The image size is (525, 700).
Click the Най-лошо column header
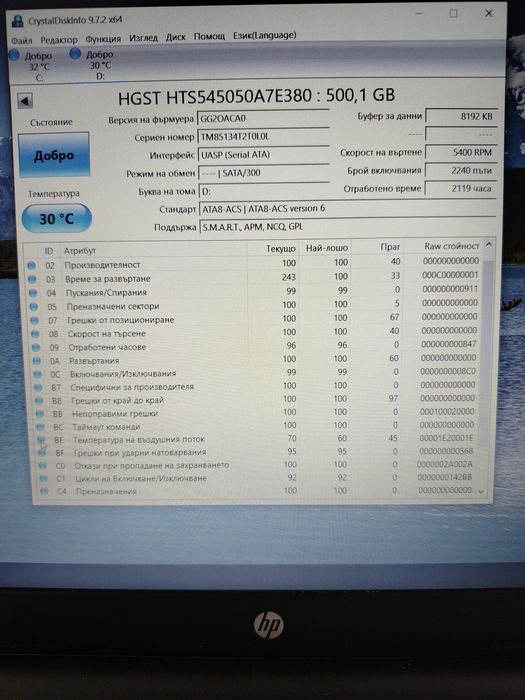[327, 247]
